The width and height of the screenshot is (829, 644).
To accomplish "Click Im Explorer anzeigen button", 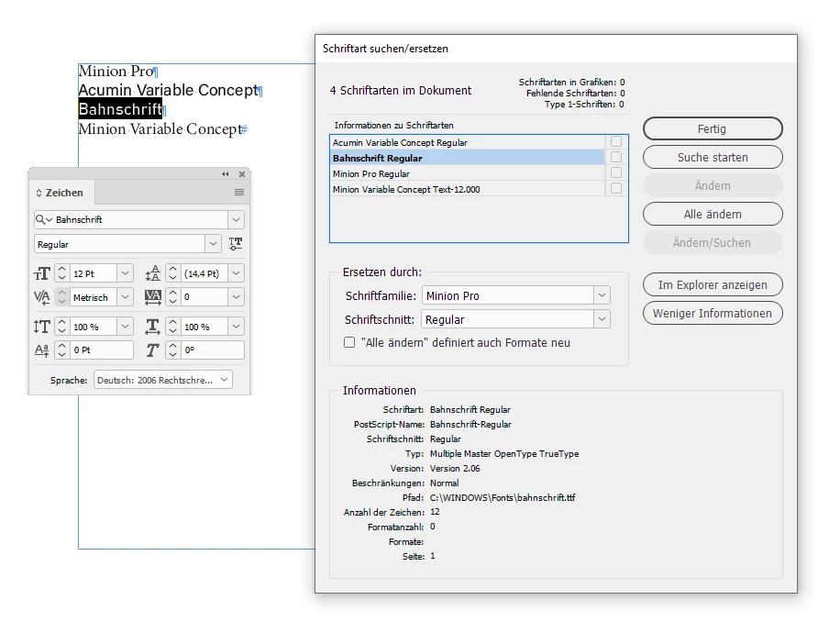I will pos(713,284).
